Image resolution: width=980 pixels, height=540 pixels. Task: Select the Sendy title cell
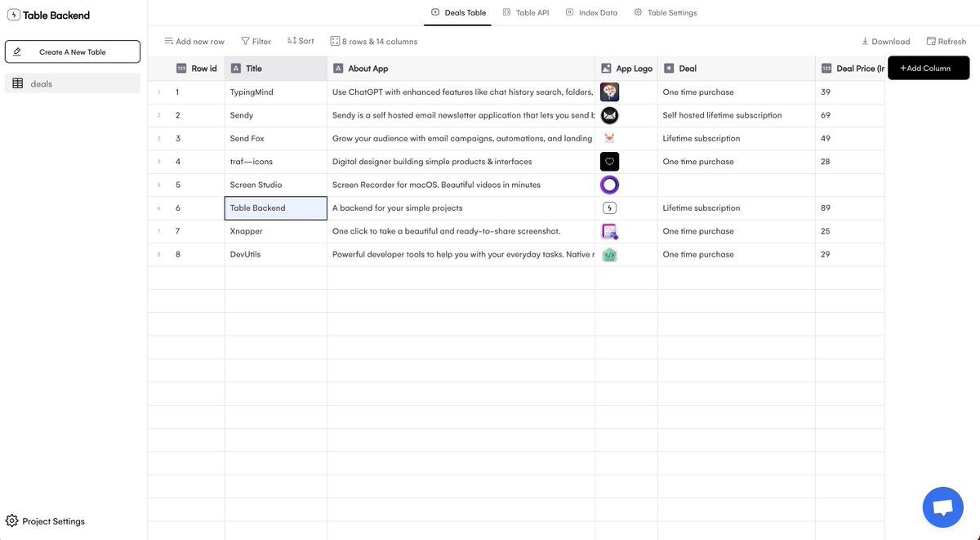pyautogui.click(x=276, y=115)
